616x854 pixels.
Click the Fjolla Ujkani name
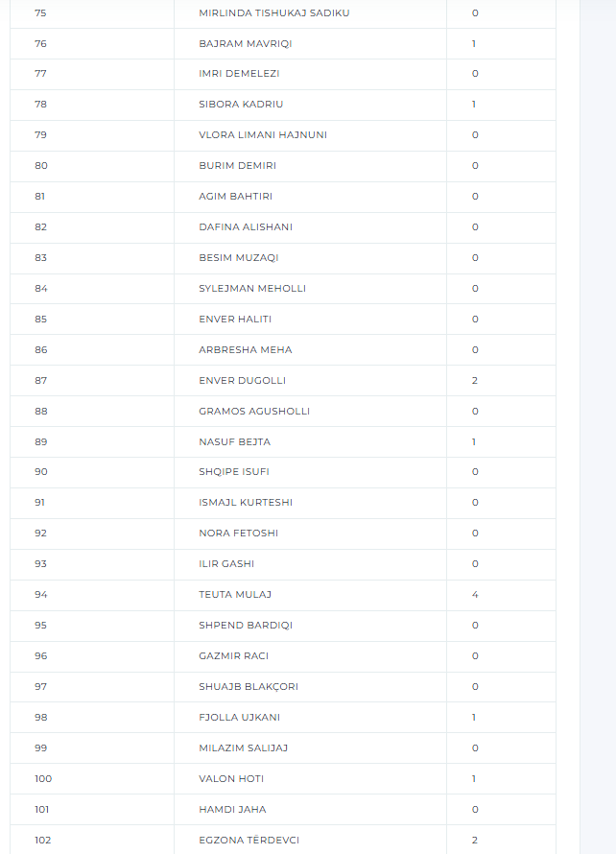pyautogui.click(x=239, y=718)
